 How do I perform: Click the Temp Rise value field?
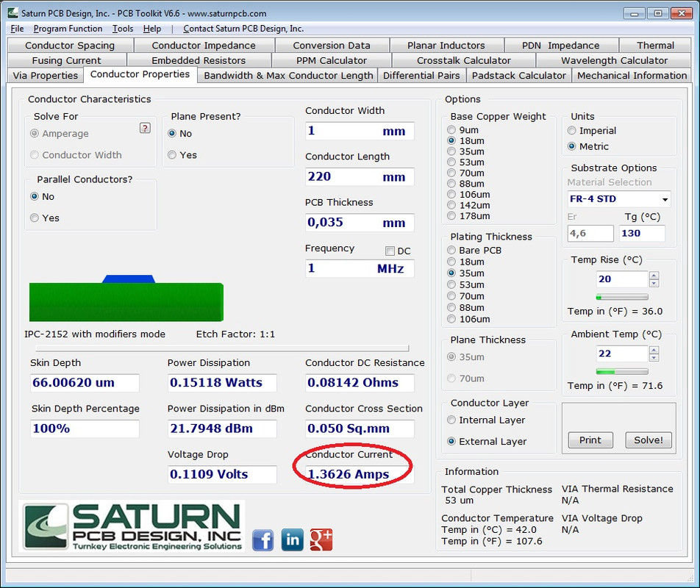click(x=622, y=279)
